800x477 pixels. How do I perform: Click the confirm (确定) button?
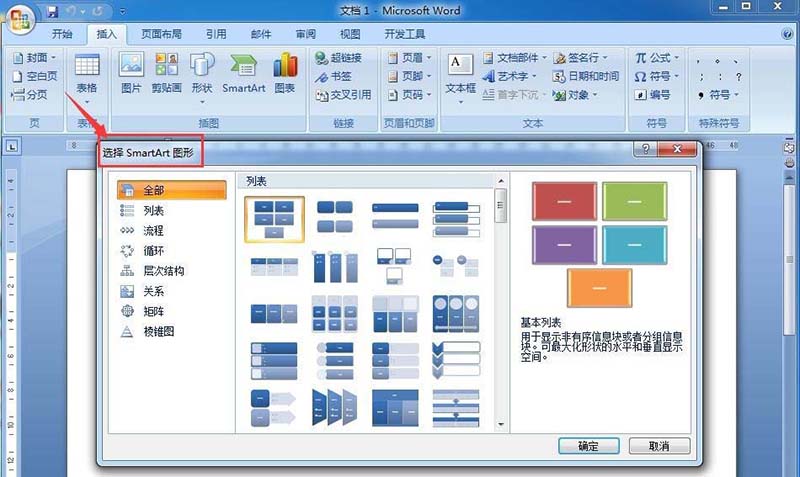point(588,446)
